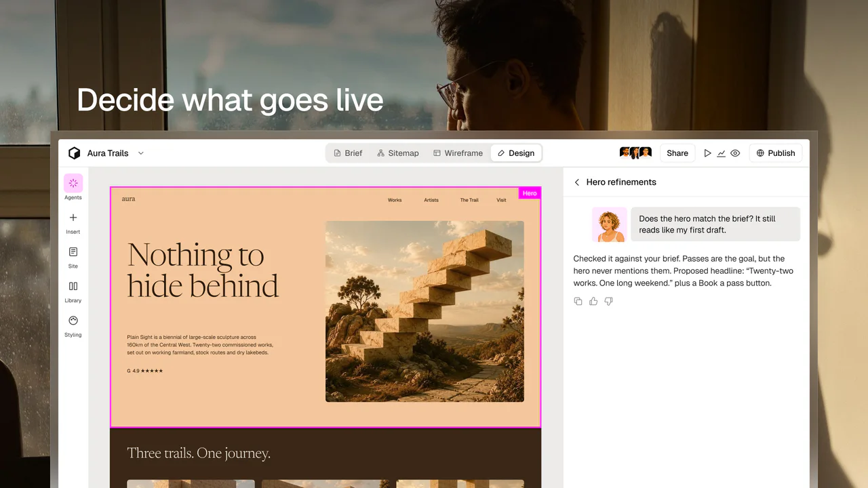Start the preview play icon
The width and height of the screenshot is (868, 488).
707,153
